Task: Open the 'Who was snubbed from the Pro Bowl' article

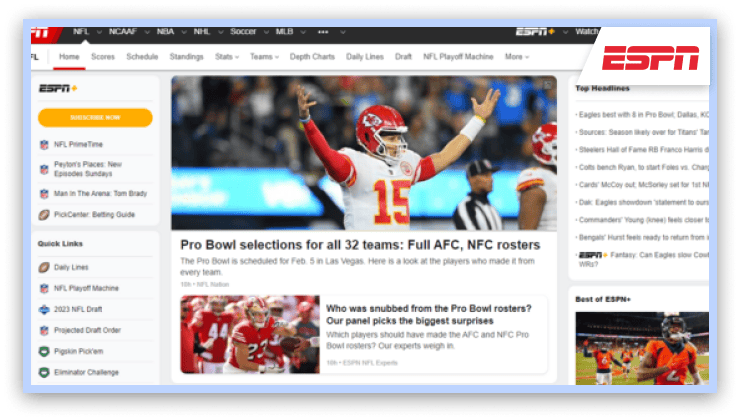Action: pyautogui.click(x=429, y=315)
